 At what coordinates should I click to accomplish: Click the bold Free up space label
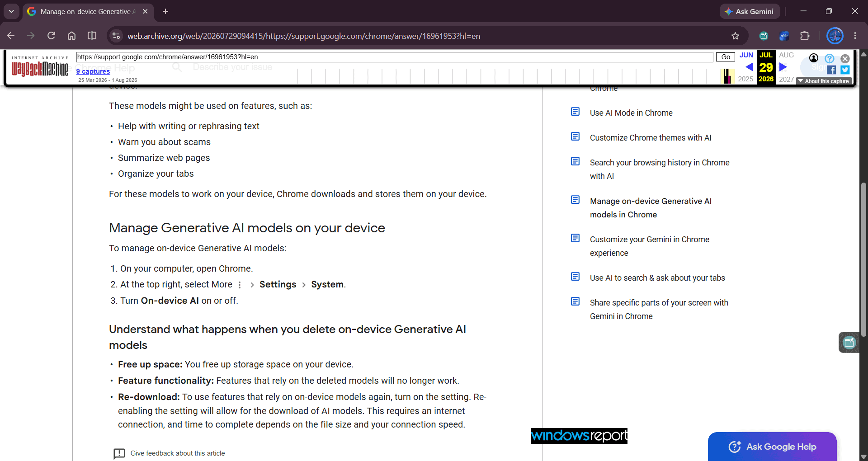pos(150,364)
